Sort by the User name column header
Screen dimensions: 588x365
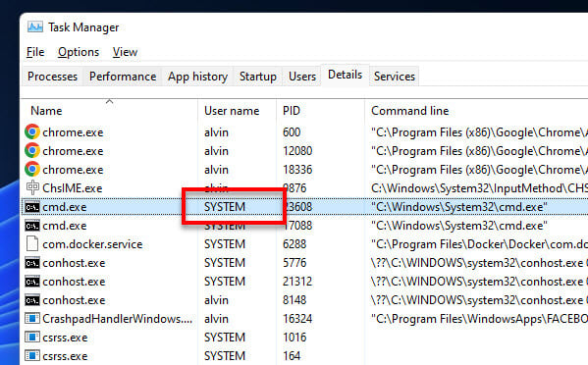232,111
